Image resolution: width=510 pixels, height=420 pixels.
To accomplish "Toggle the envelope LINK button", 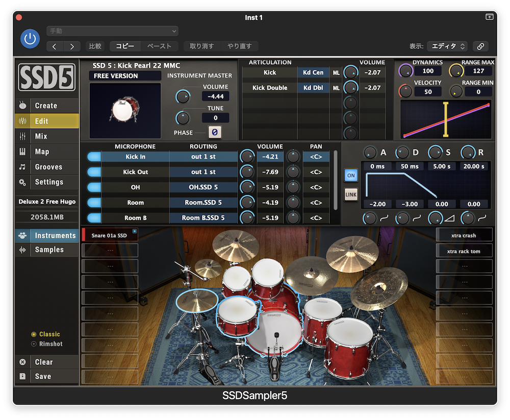I will coord(351,195).
